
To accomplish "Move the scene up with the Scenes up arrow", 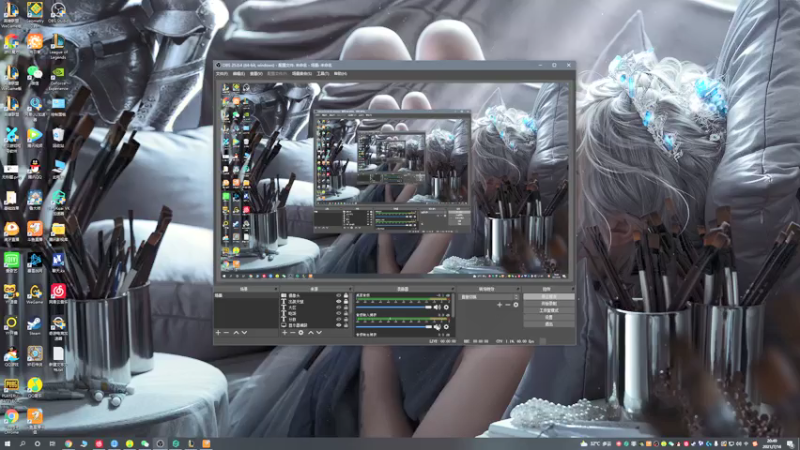I will (x=236, y=333).
